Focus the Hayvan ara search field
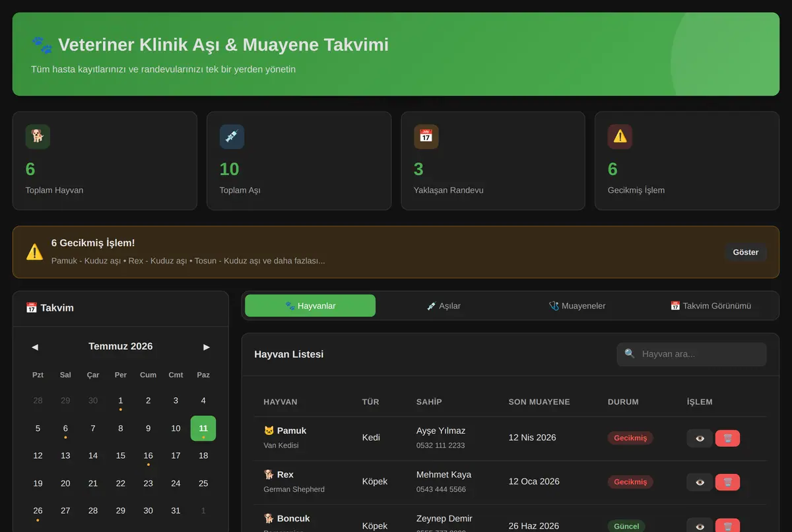 pos(692,354)
